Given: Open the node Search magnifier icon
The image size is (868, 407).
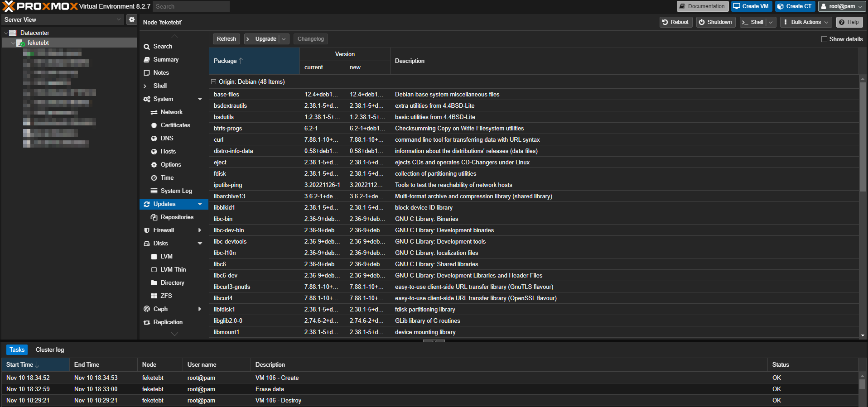Looking at the screenshot, I should pos(147,47).
